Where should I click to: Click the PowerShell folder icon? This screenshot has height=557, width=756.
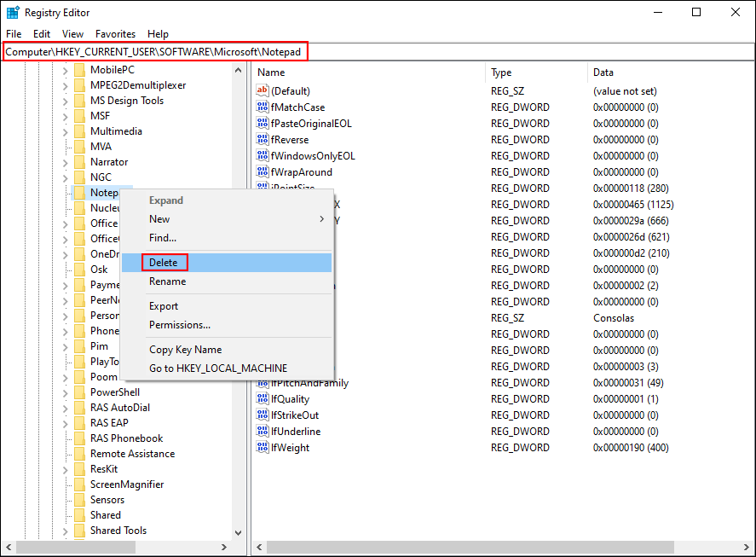coord(79,392)
